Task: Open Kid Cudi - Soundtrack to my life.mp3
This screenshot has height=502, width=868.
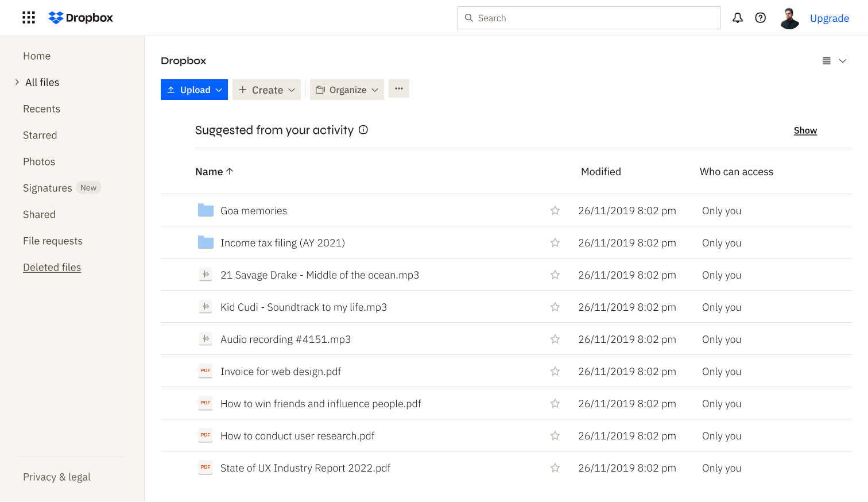Action: pyautogui.click(x=304, y=307)
